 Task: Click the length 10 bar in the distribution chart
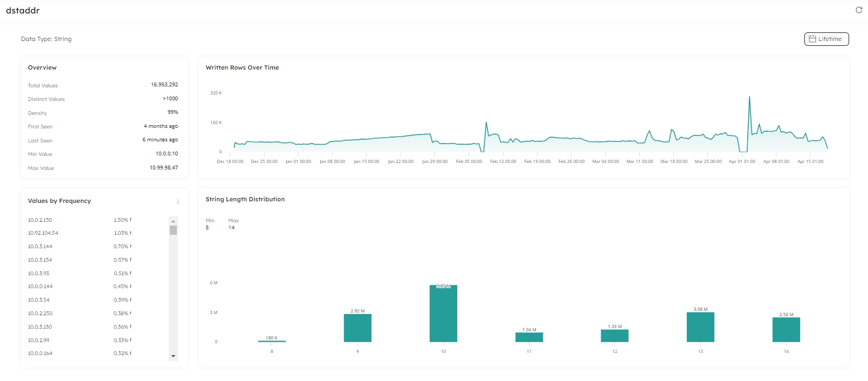(x=443, y=314)
